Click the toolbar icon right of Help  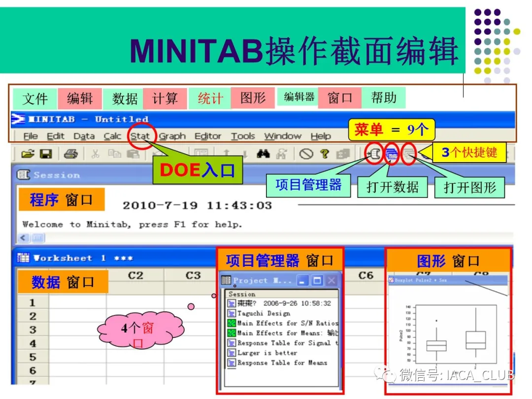pos(343,154)
